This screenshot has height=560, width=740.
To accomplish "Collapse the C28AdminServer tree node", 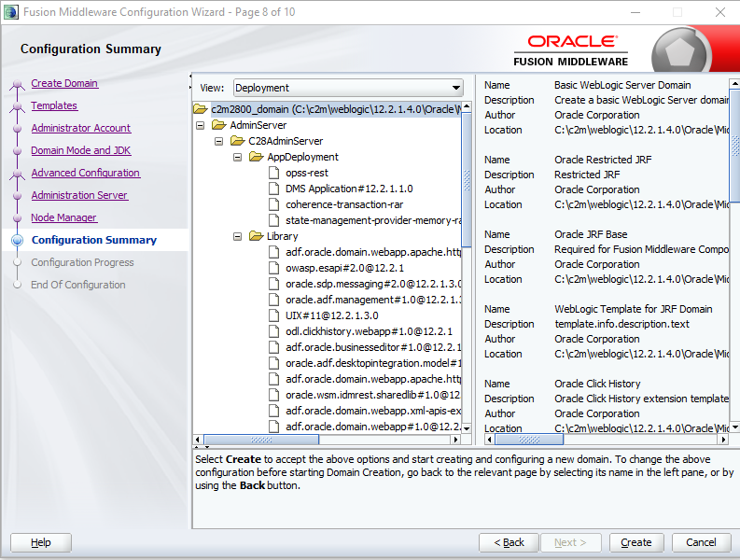I will point(218,141).
